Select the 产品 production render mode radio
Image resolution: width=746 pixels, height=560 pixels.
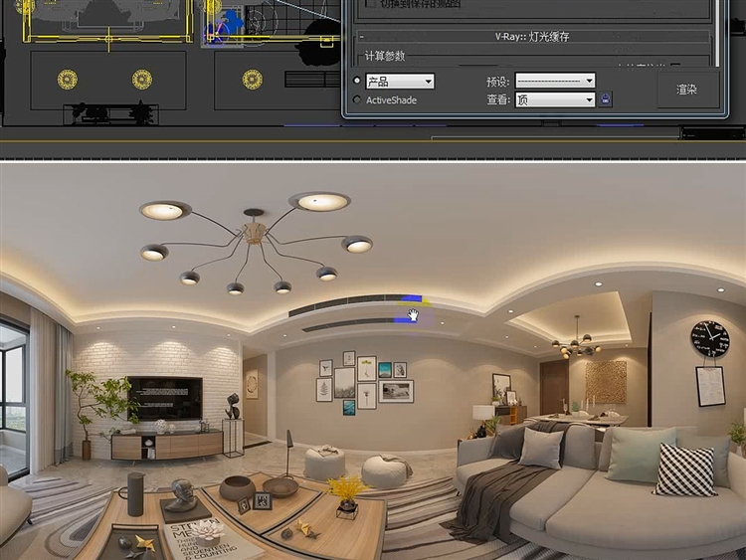(x=357, y=81)
